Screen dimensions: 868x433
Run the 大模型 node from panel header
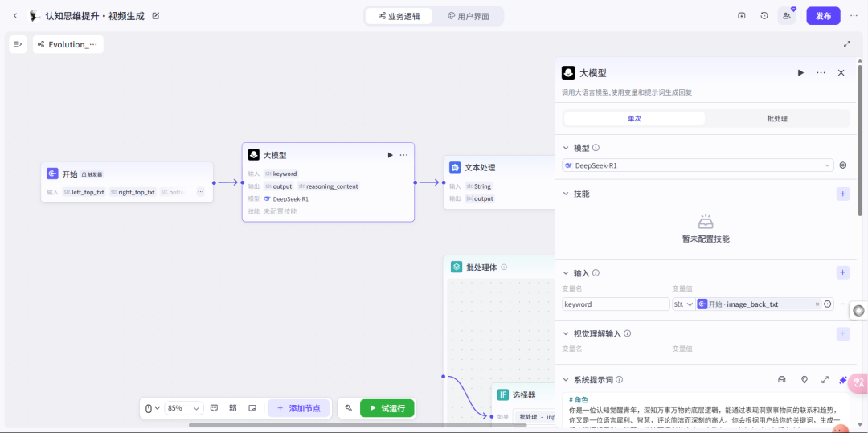point(800,72)
